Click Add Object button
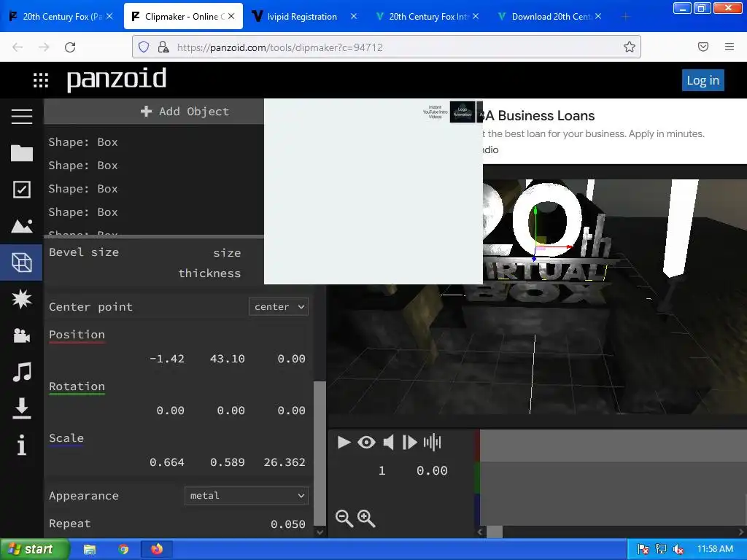 pos(185,112)
